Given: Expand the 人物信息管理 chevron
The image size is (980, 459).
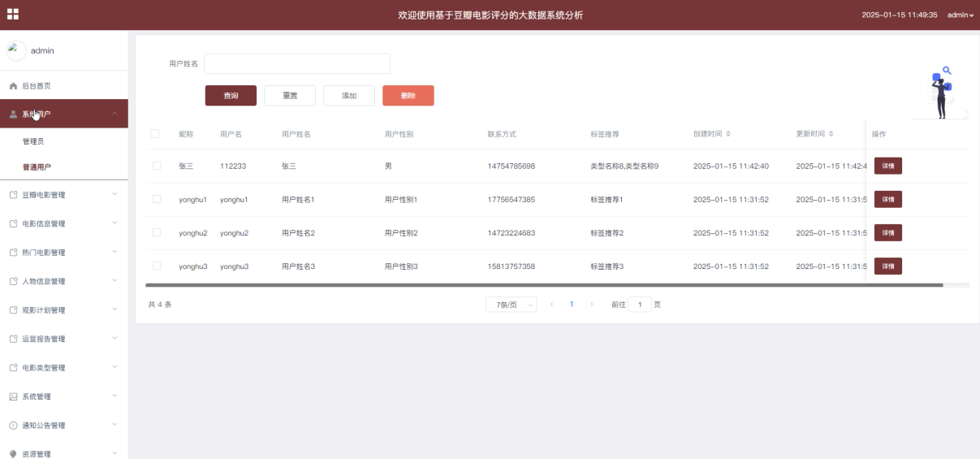Looking at the screenshot, I should click(114, 281).
